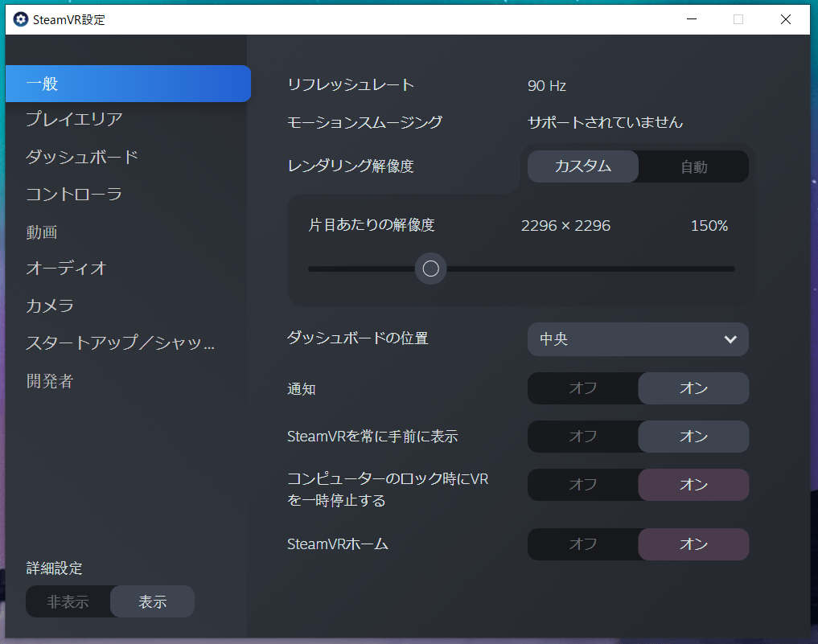Set rendering resolution to カスタム
Screen dimensions: 818x644
(x=582, y=166)
